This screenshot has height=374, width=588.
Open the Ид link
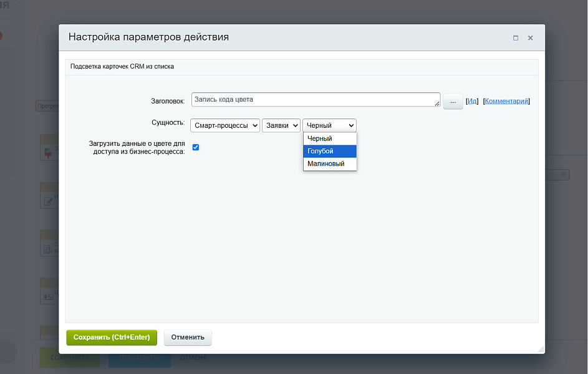[473, 100]
